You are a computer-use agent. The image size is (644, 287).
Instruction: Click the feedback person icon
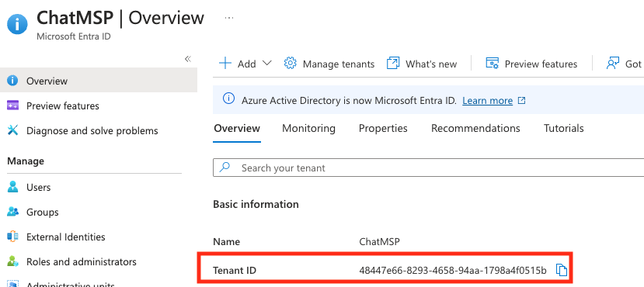612,64
